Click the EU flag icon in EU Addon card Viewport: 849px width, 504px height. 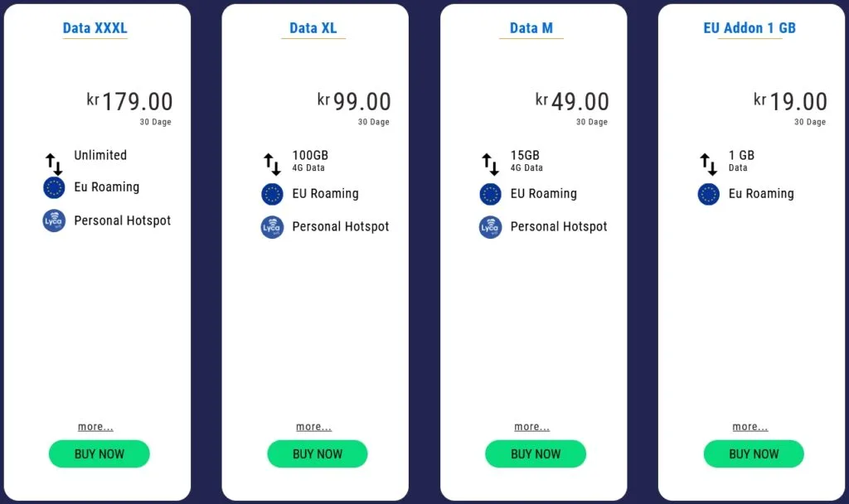pos(708,194)
